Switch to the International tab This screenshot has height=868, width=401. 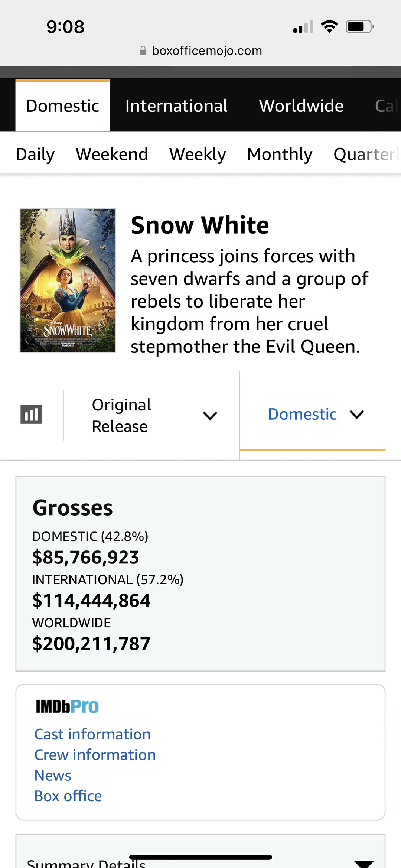(176, 106)
